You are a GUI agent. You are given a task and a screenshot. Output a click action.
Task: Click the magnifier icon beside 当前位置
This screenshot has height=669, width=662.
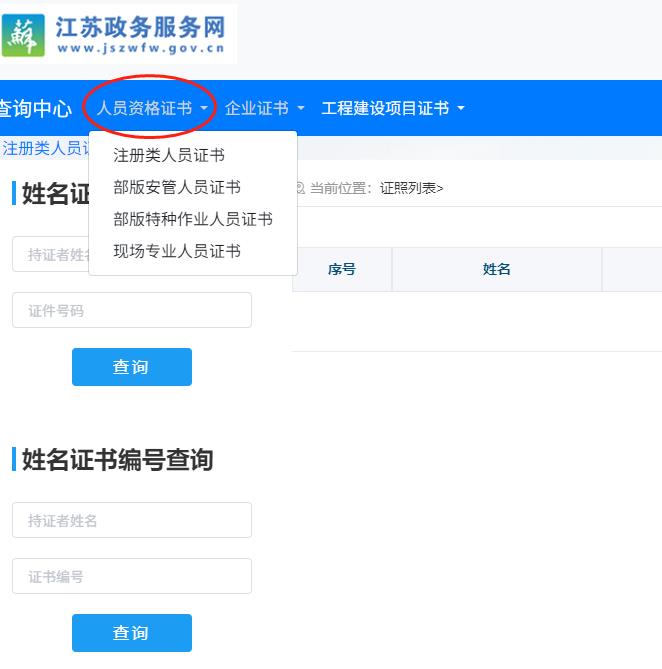(299, 187)
